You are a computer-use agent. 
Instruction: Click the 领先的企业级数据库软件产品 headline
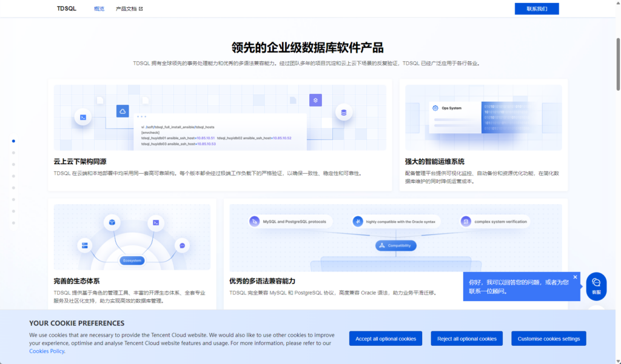307,48
